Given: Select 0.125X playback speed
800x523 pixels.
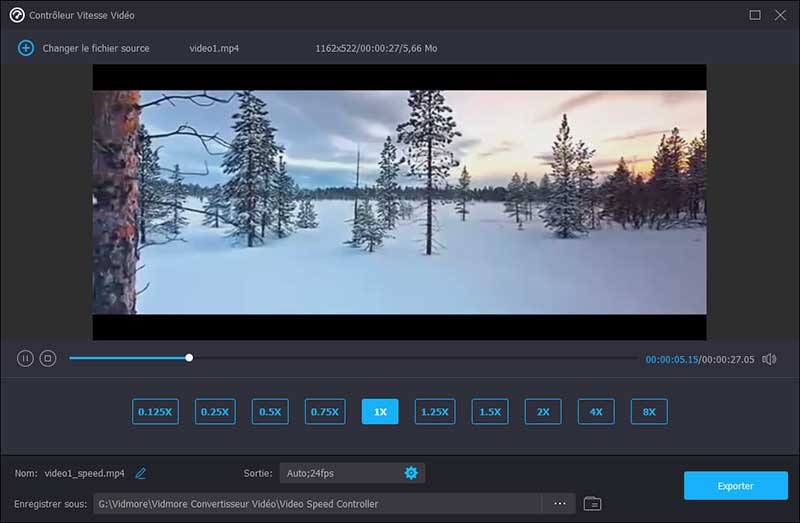Looking at the screenshot, I should pyautogui.click(x=155, y=411).
